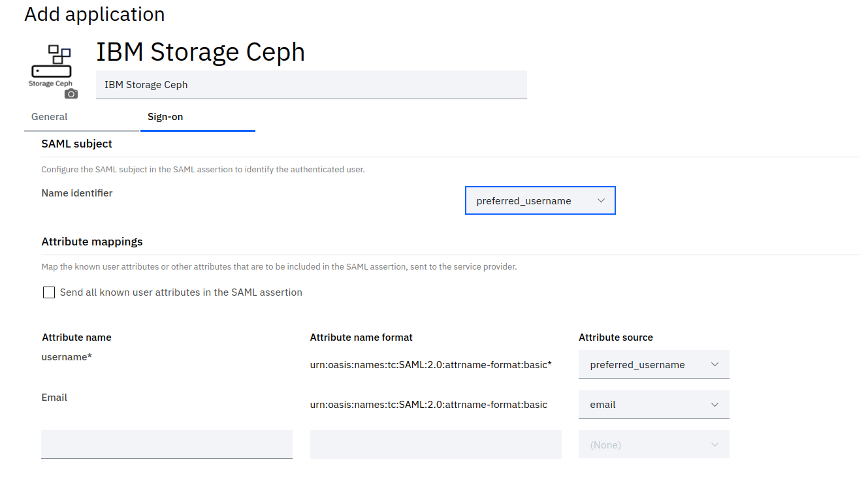Click the Attribute name format column header
This screenshot has height=485, width=868.
coord(361,337)
